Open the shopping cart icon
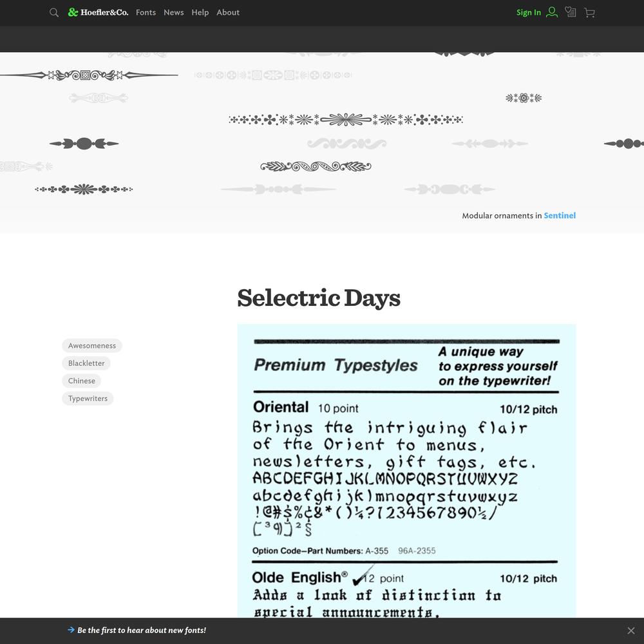 tap(589, 13)
